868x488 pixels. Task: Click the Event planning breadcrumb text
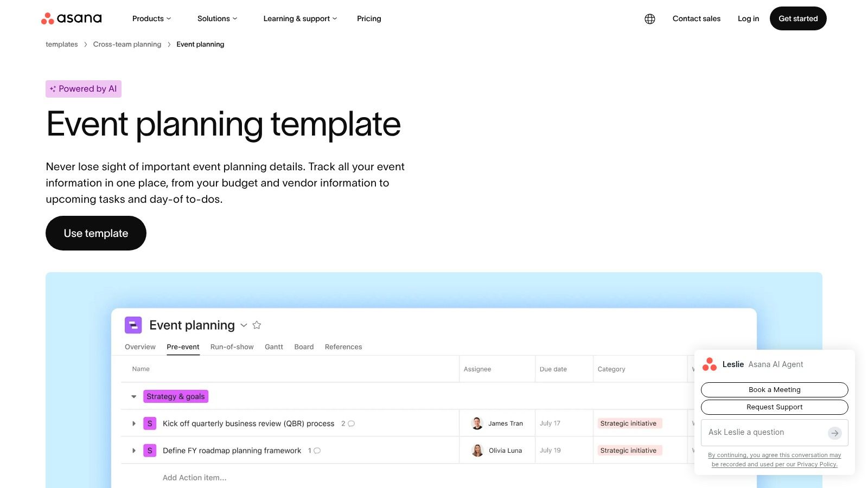click(200, 44)
